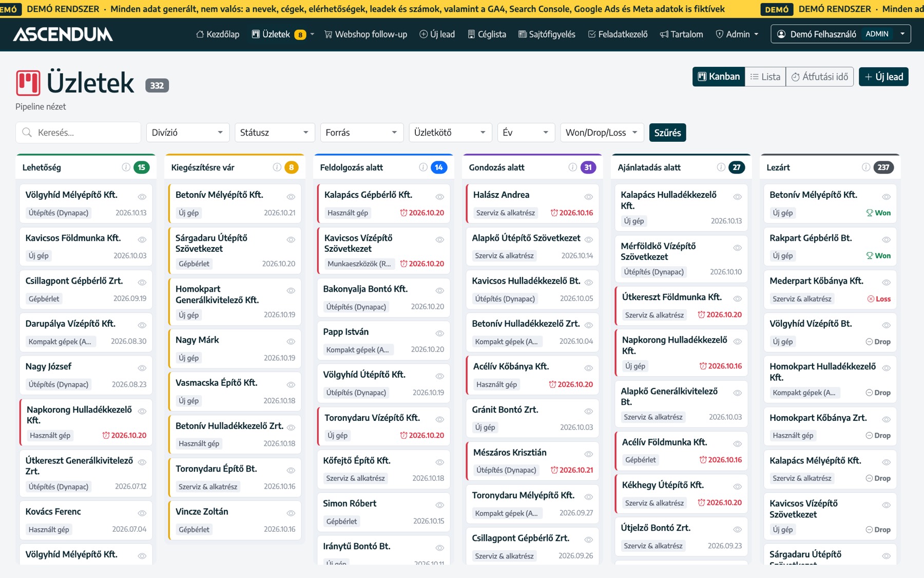Expand the Év year dropdown
The height and width of the screenshot is (578, 924).
526,133
